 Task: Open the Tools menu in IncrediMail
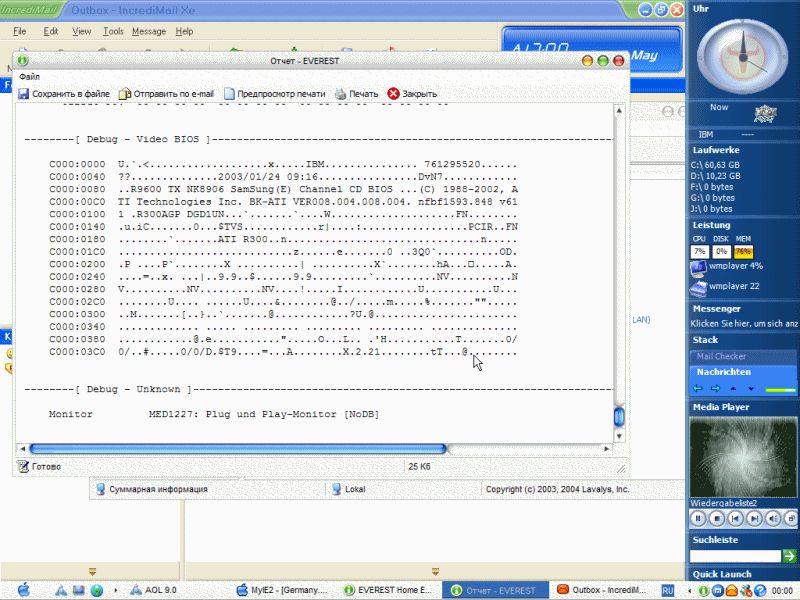point(113,31)
